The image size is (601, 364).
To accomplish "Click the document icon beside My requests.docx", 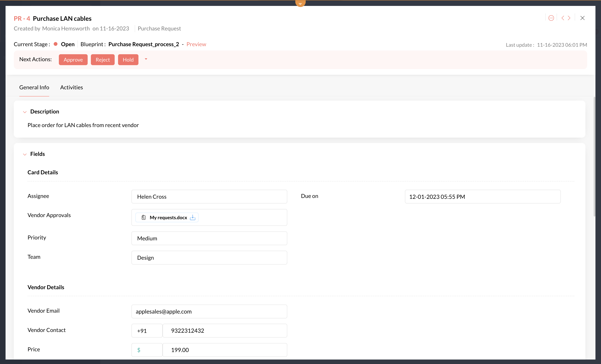I will point(144,217).
